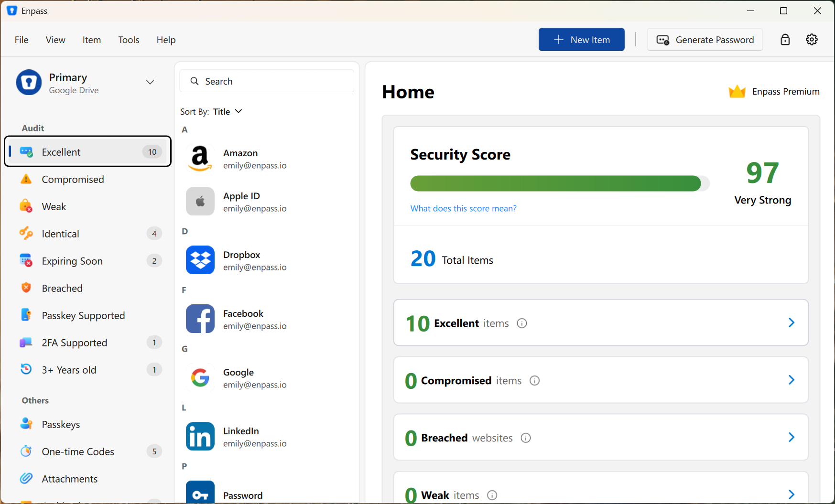Select the Expiring Soon category label
This screenshot has width=835, height=504.
pos(72,261)
